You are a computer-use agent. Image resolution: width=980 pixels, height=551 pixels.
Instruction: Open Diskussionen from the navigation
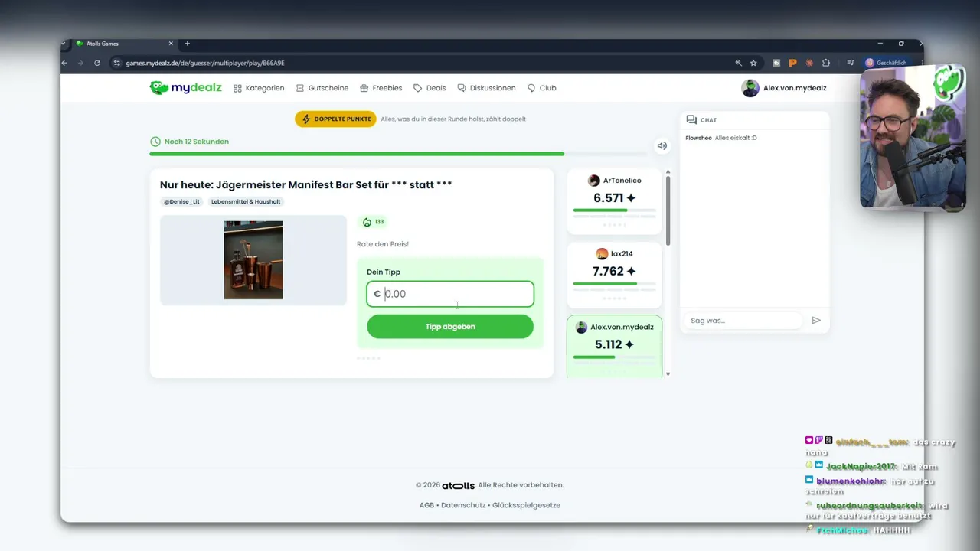tap(486, 88)
